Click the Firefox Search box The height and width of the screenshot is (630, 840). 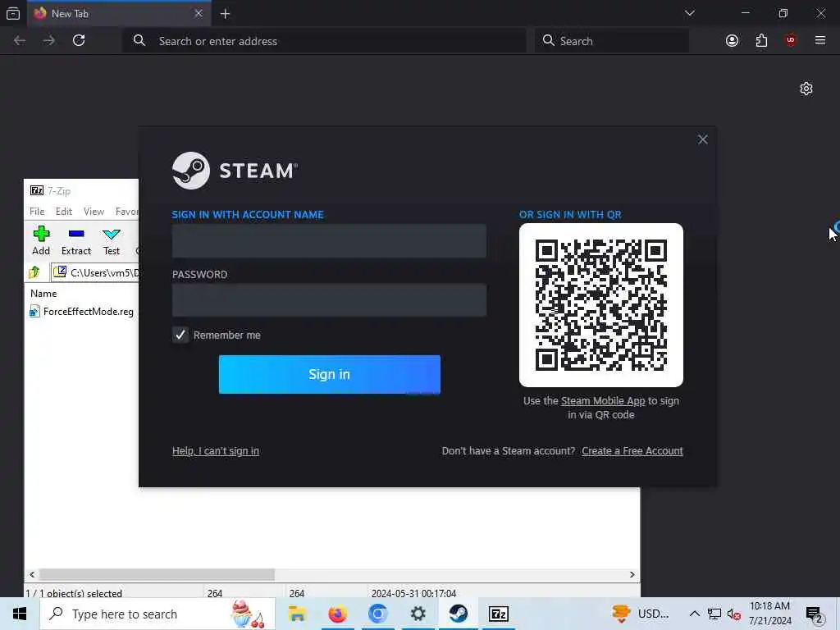(612, 41)
